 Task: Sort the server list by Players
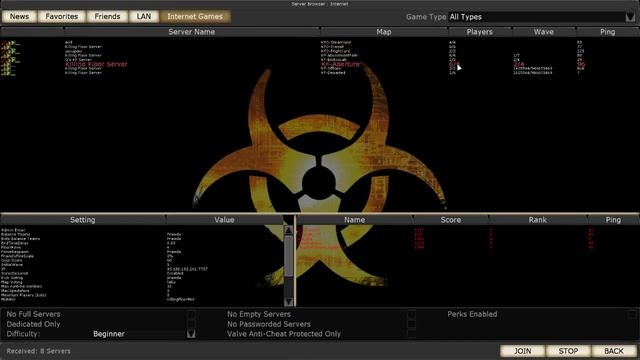pos(480,32)
